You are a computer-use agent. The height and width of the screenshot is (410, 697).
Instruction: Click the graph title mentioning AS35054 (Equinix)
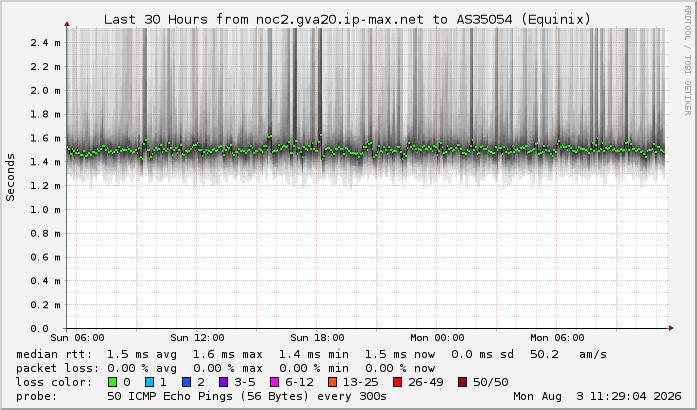(x=347, y=20)
